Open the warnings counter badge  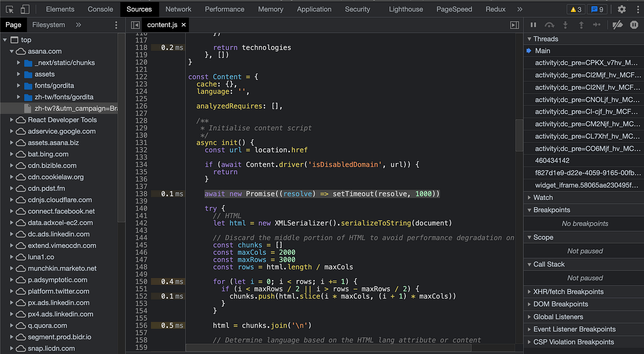576,9
